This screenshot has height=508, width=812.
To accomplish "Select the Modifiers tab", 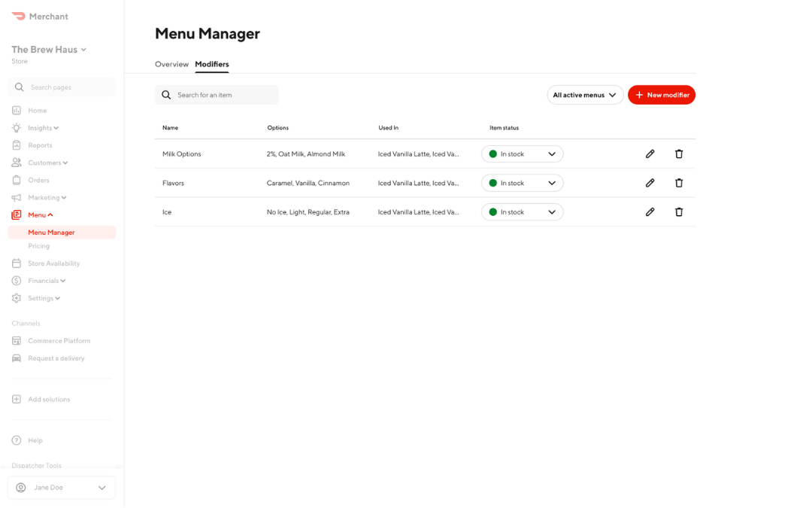I will pos(211,64).
